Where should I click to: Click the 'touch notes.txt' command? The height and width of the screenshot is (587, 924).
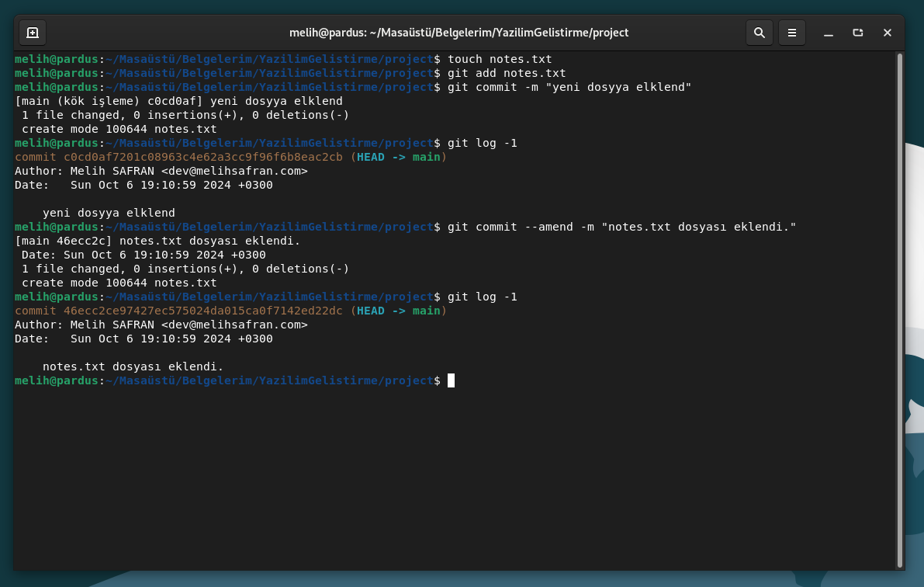click(500, 59)
